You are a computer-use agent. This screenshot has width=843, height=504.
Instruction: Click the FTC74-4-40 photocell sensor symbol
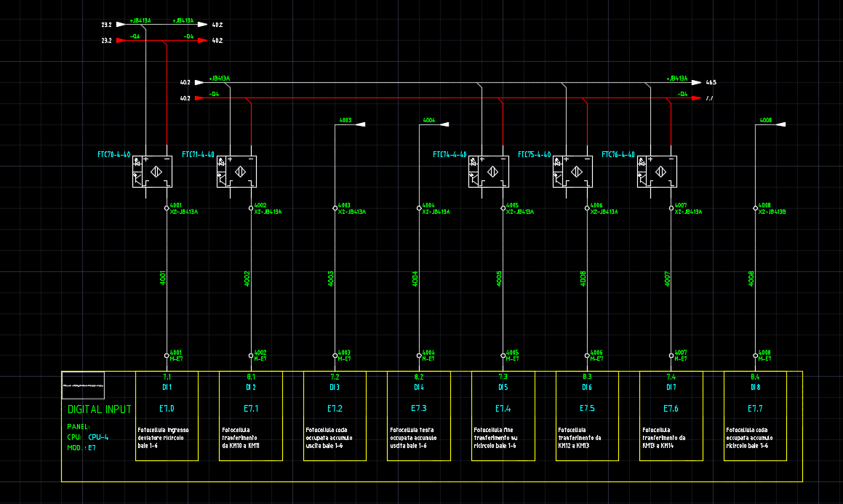click(488, 172)
